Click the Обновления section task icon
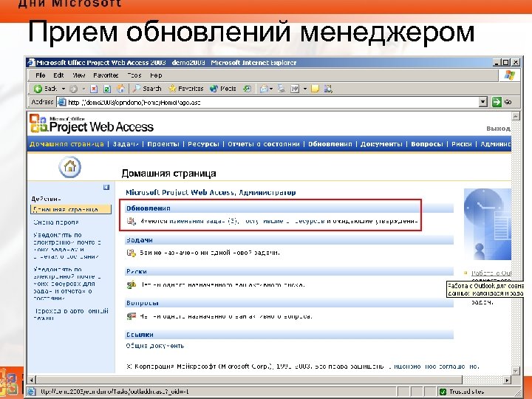The height and width of the screenshot is (399, 532). pyautogui.click(x=131, y=221)
